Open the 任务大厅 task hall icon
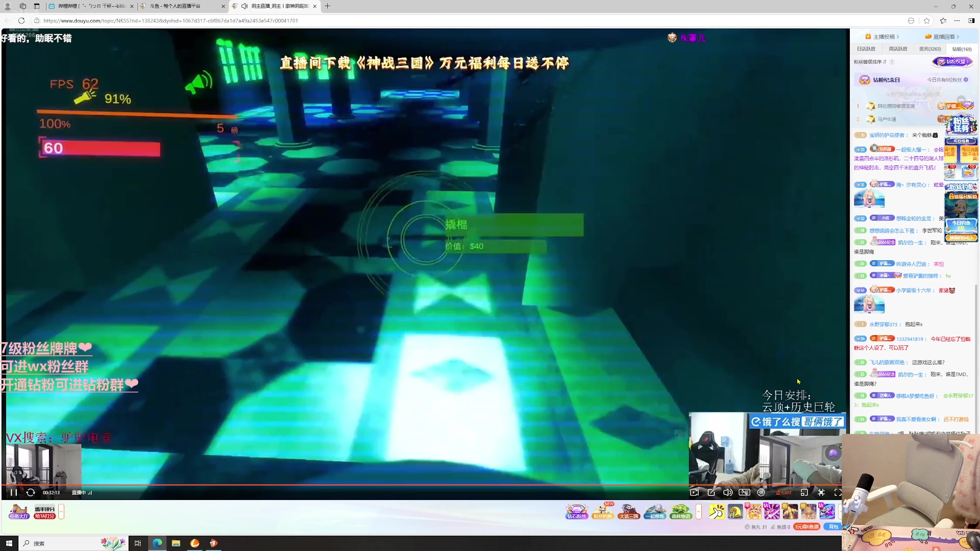 pyautogui.click(x=19, y=511)
